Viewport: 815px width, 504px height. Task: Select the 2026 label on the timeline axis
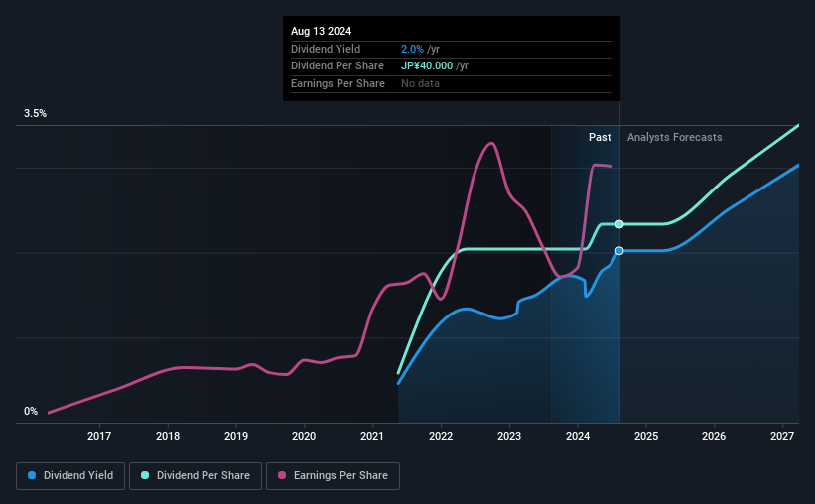(714, 436)
